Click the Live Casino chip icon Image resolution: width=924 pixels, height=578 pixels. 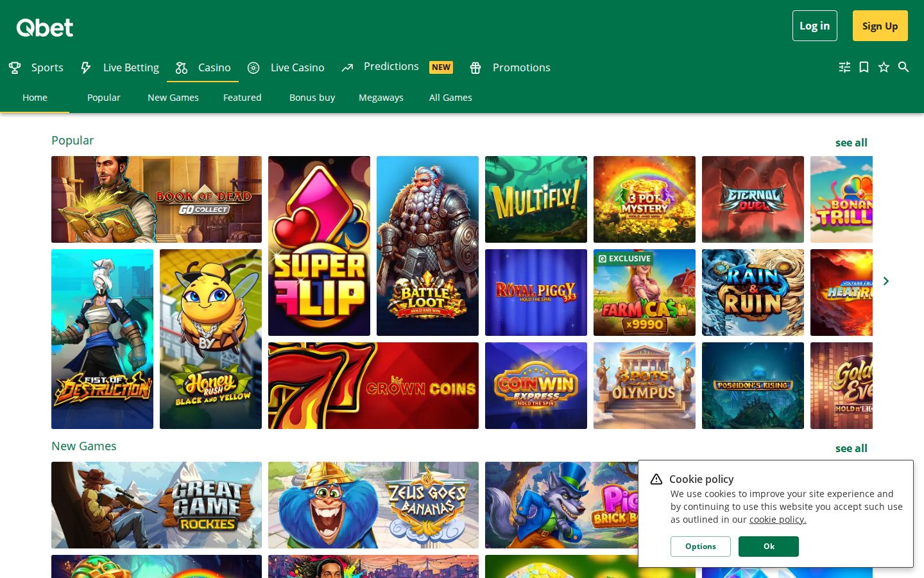(x=253, y=67)
